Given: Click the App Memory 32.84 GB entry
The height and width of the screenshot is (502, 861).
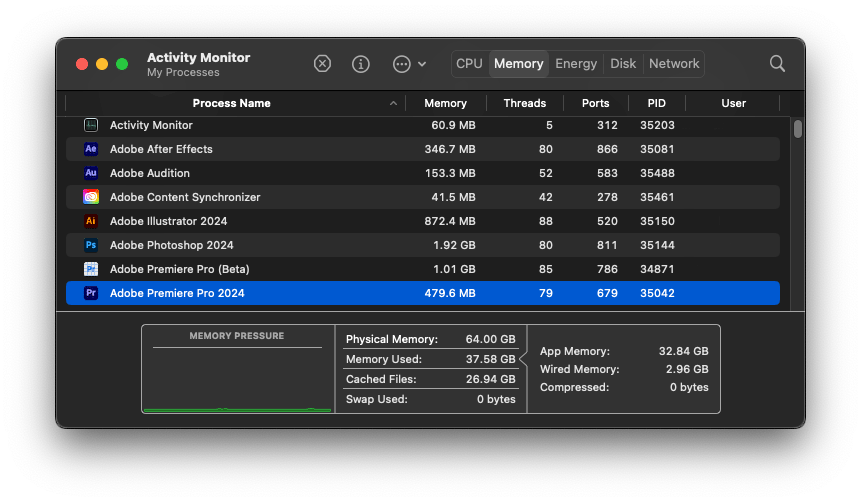Looking at the screenshot, I should (624, 351).
